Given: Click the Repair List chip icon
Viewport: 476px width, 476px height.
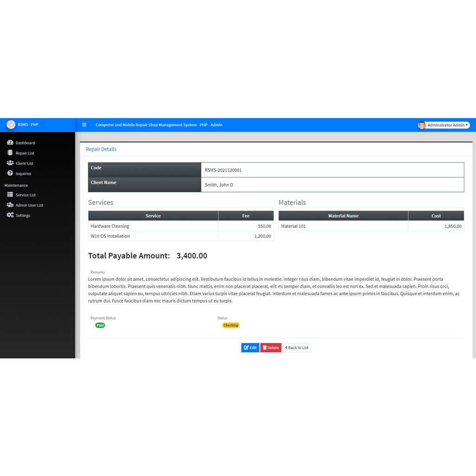Looking at the screenshot, I should coord(10,153).
